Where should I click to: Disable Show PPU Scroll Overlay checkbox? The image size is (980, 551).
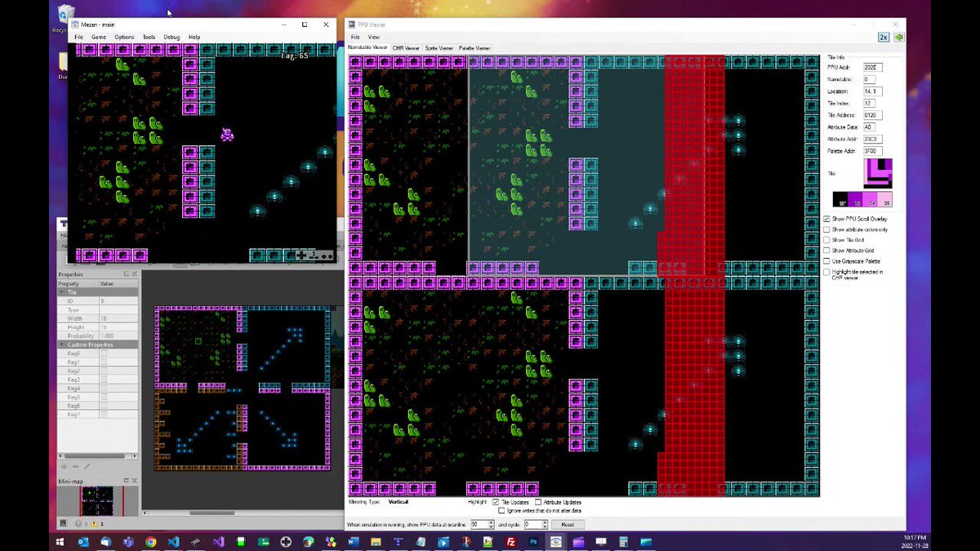(826, 219)
